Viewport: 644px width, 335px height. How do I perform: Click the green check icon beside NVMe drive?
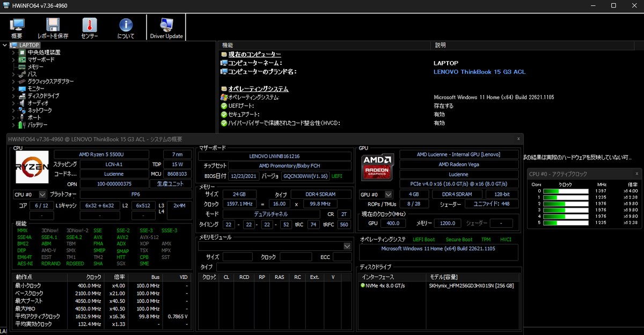363,286
